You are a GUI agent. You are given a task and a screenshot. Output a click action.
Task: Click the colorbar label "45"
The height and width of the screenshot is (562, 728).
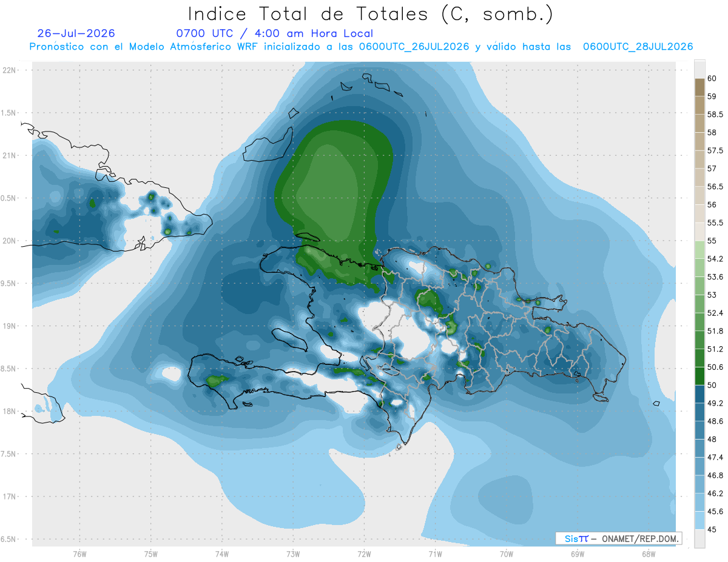[x=712, y=529]
